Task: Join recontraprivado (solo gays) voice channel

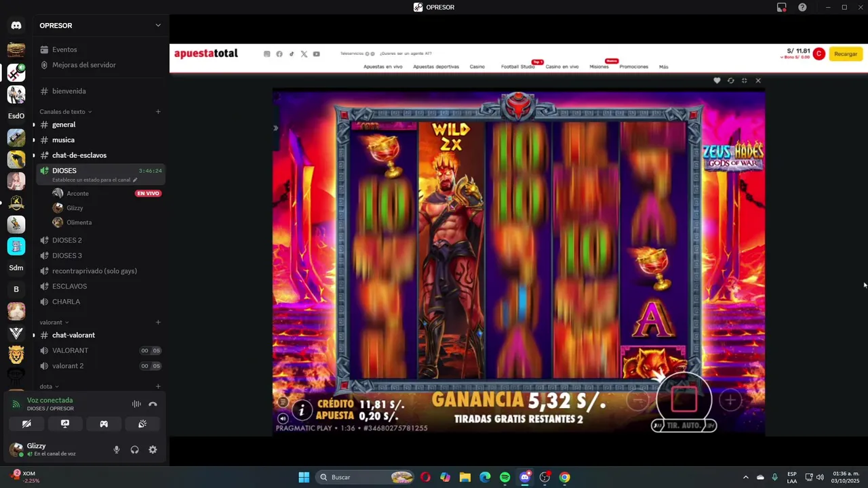Action: tap(100, 271)
